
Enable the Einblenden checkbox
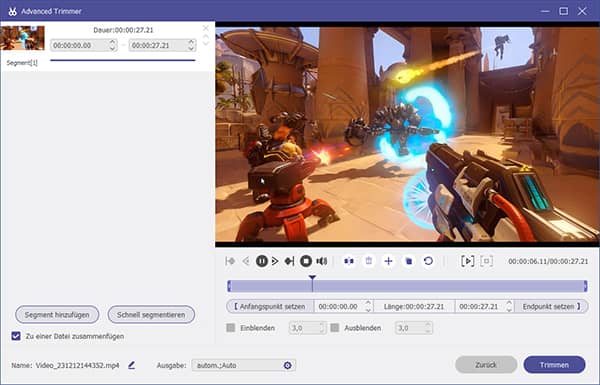[231, 328]
